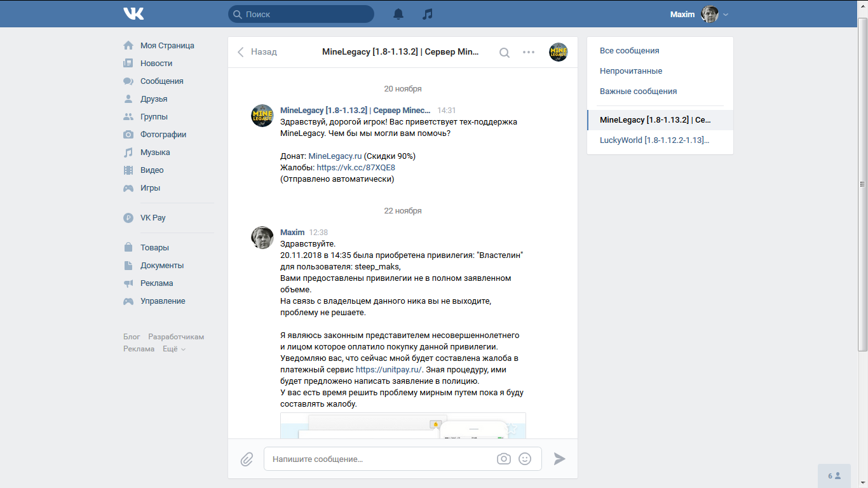Send message with arrow icon

point(559,459)
